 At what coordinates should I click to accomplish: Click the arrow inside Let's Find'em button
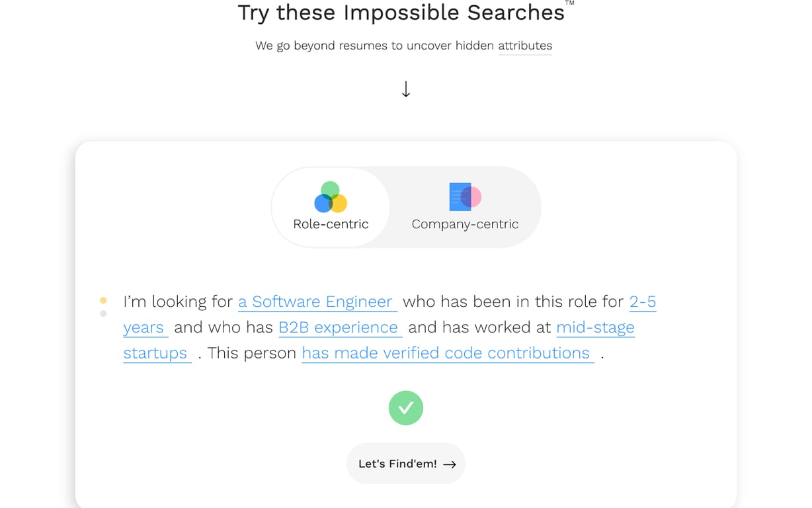click(450, 464)
